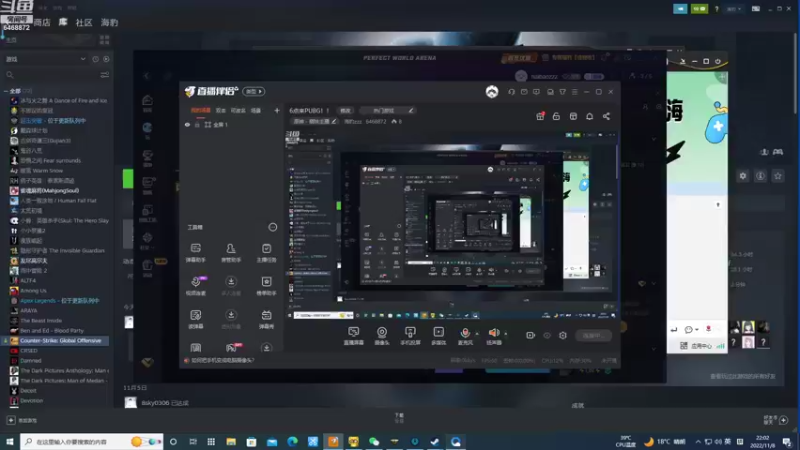Collapse the 全部 games category
The height and width of the screenshot is (450, 800).
[6, 91]
